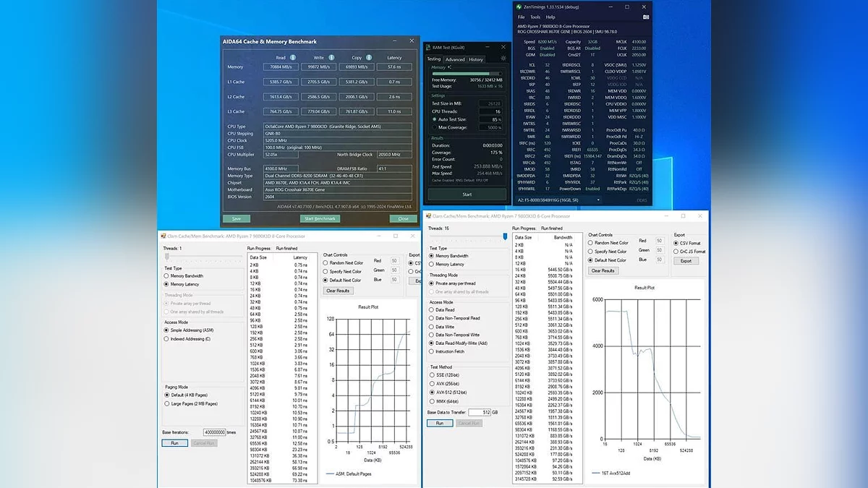Click Start button in RAM Test
The height and width of the screenshot is (488, 868).
click(467, 194)
